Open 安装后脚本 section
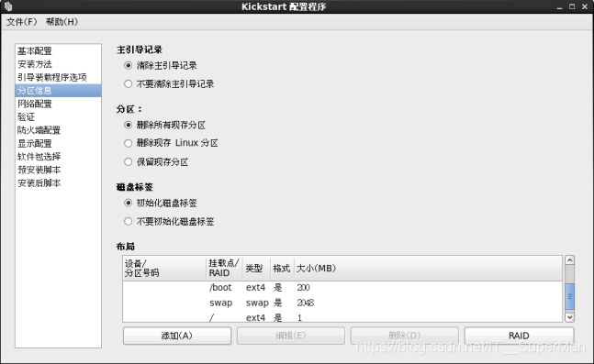The image size is (594, 364). tap(59, 183)
